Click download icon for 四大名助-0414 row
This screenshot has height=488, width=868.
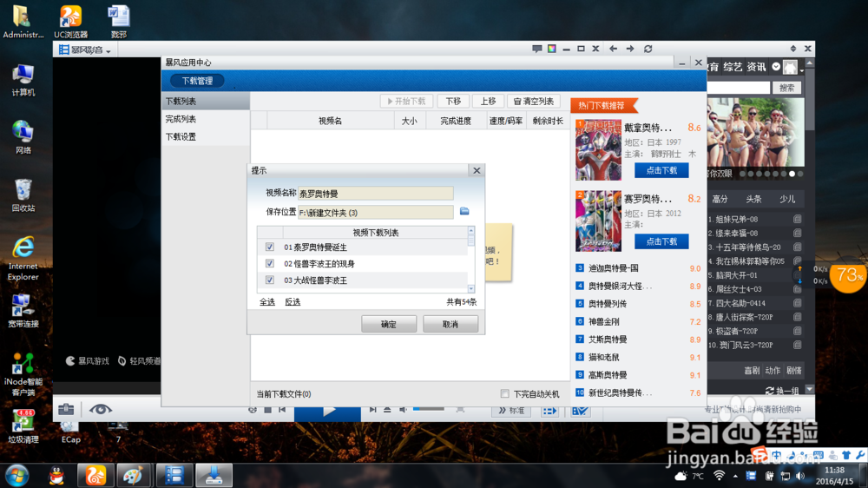[797, 303]
